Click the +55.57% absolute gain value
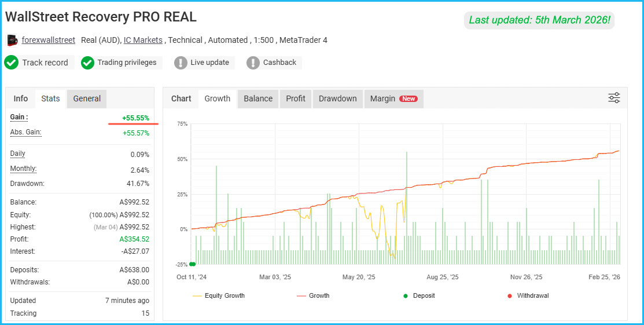Screen dimensions: 644x325 [x=136, y=133]
